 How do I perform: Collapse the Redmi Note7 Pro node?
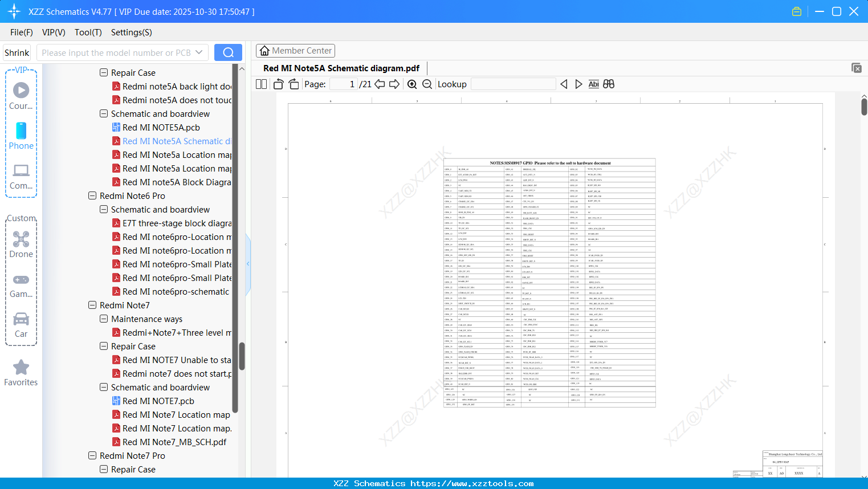pyautogui.click(x=92, y=455)
